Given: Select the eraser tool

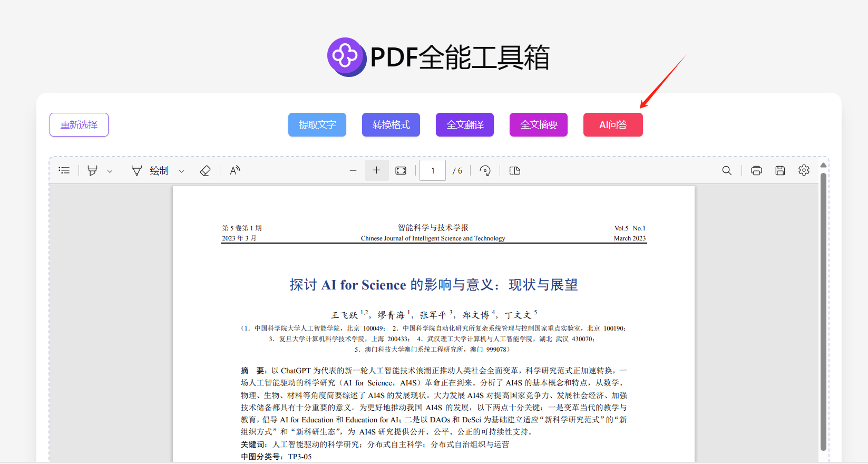Looking at the screenshot, I should coord(206,170).
